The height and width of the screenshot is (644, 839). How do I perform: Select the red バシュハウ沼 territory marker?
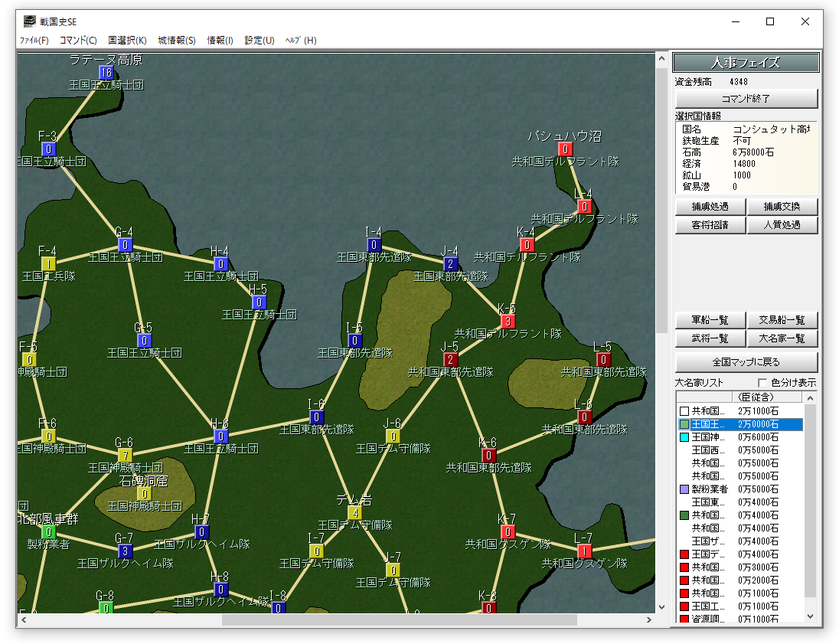[x=565, y=149]
